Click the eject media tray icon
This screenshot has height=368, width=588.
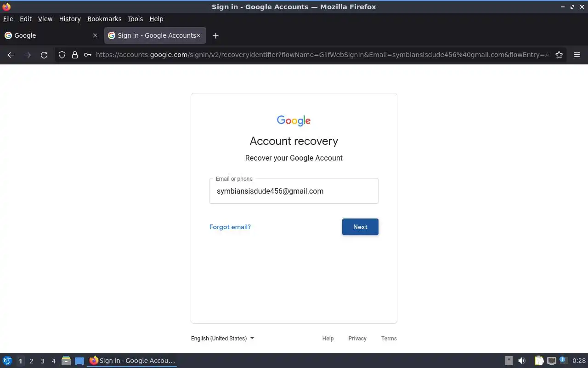509,361
